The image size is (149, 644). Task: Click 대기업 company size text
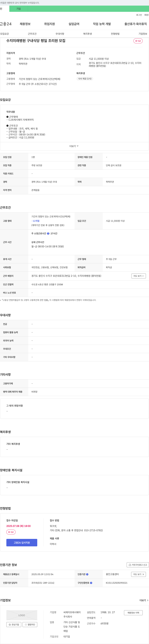click(x=67, y=637)
